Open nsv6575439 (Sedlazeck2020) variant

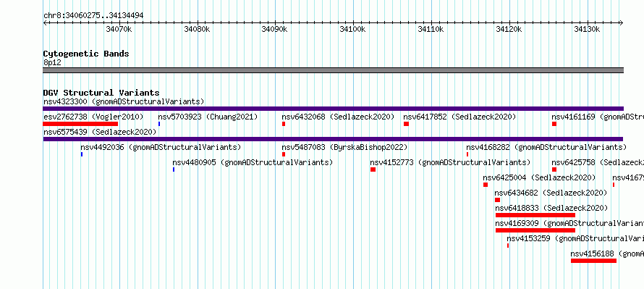(100, 132)
